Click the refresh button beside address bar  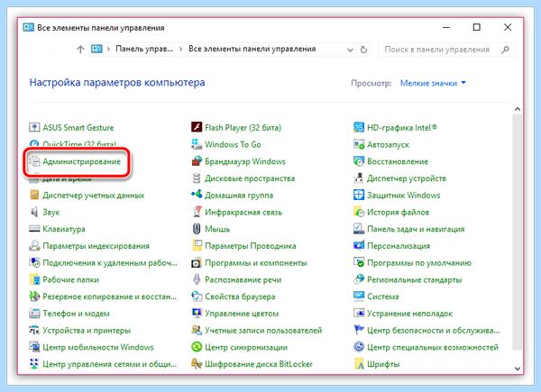click(x=363, y=50)
